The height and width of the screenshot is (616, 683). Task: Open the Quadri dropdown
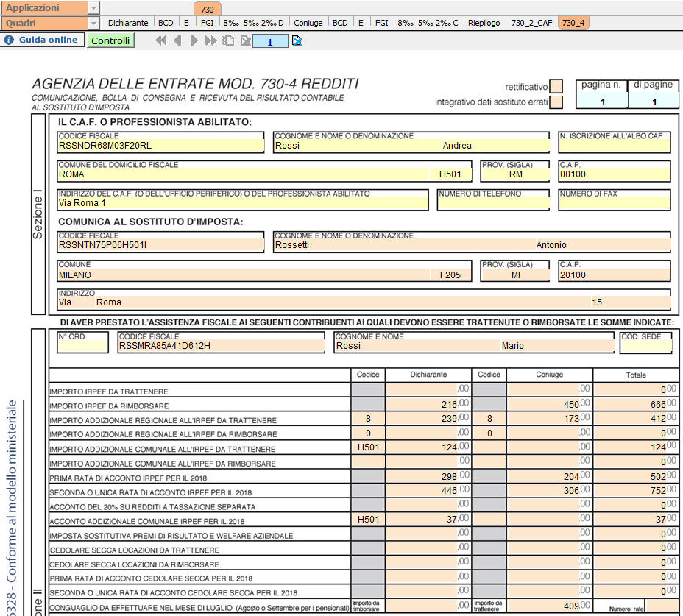[x=93, y=23]
